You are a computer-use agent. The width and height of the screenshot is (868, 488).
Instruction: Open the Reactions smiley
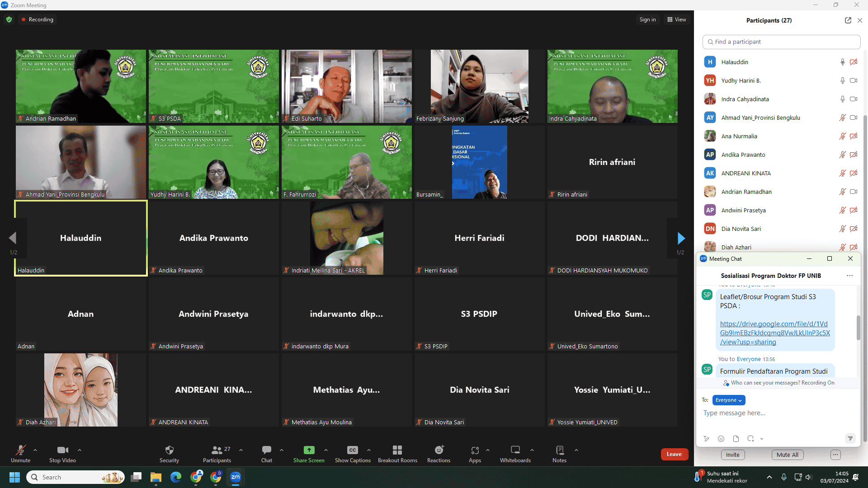tap(439, 454)
